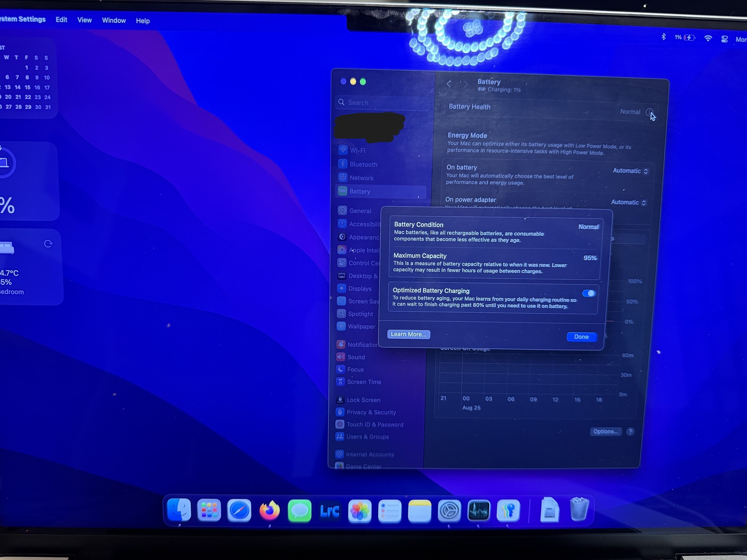The image size is (747, 560).
Task: Open the Help menu
Action: pos(143,21)
